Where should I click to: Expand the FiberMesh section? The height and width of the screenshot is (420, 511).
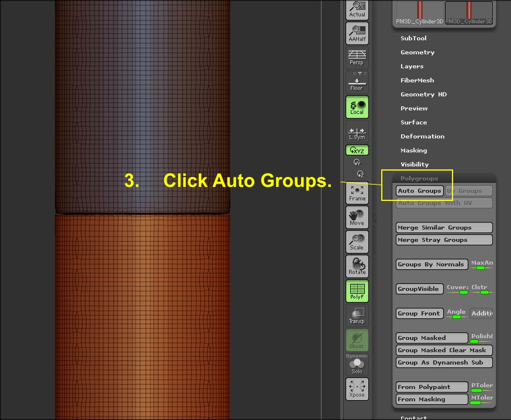tap(416, 80)
